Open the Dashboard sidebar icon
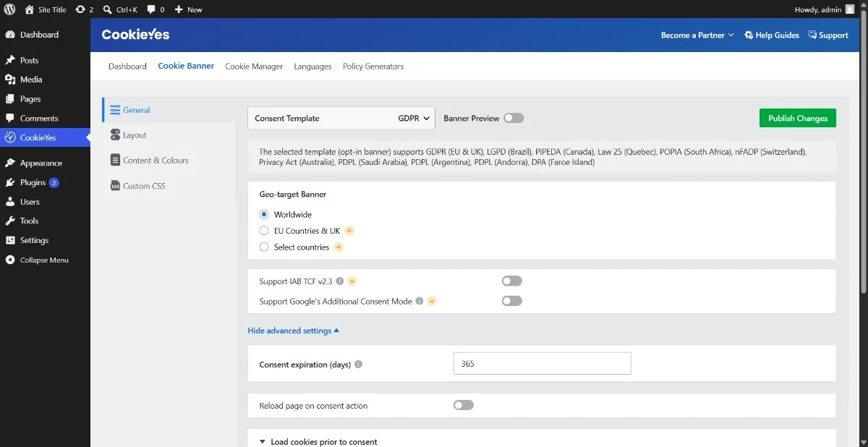Viewport: 868px width, 447px height. 10,35
